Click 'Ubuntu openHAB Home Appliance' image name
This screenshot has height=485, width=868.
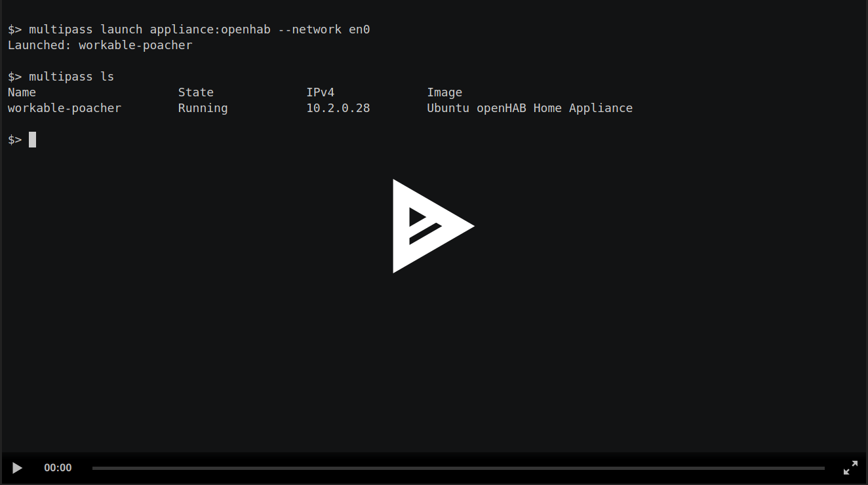[x=530, y=108]
